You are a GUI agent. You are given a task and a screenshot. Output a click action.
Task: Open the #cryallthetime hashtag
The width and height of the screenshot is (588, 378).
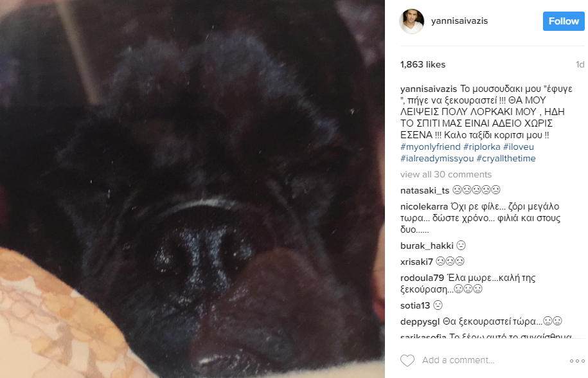(506, 158)
